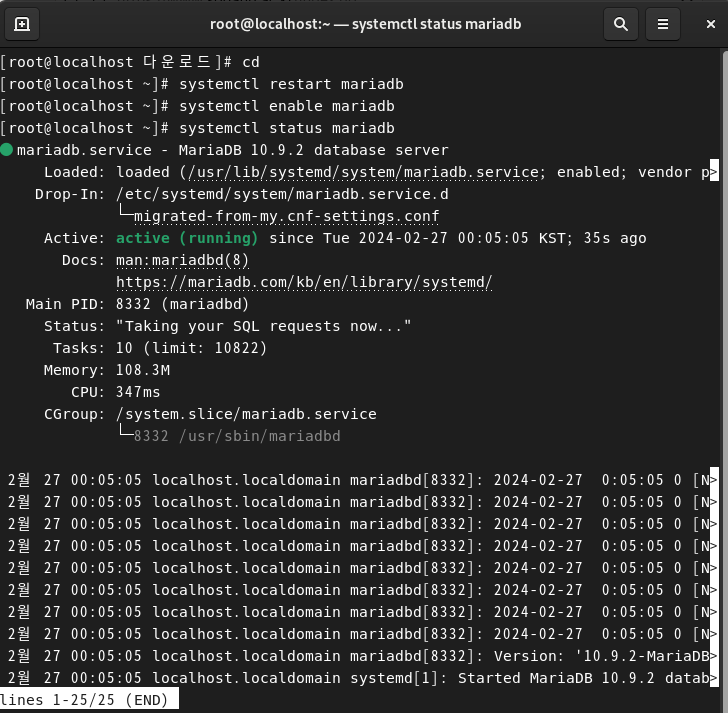
Task: Click the green active status dot
Action: click(6, 150)
